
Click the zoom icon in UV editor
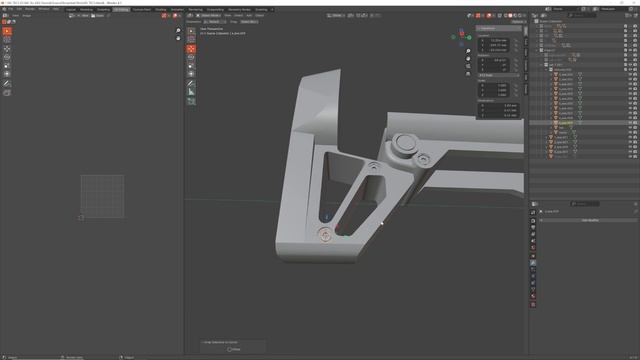(x=178, y=31)
